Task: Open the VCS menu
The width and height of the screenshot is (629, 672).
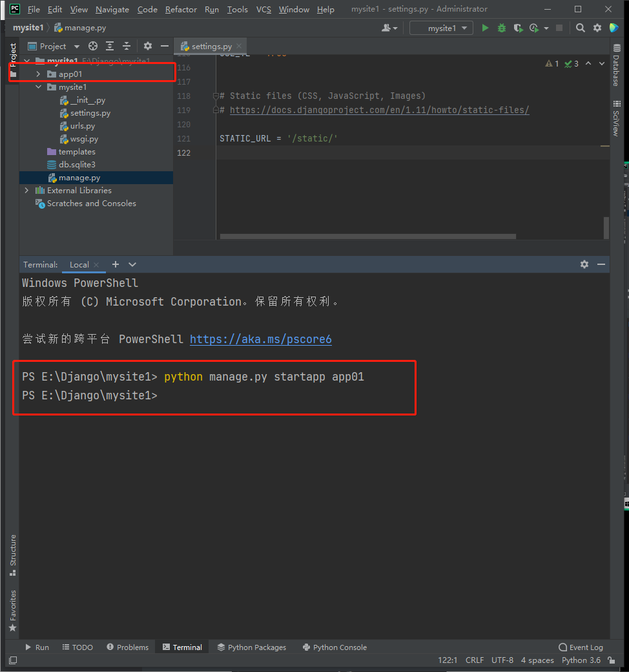Action: 263,10
